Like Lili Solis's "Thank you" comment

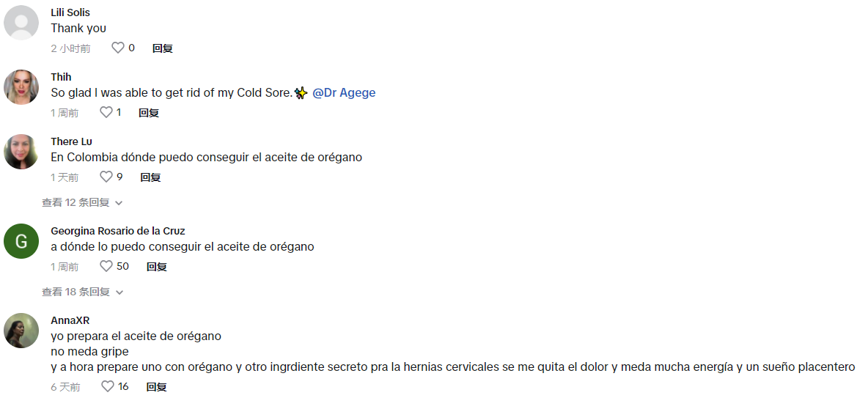(118, 48)
